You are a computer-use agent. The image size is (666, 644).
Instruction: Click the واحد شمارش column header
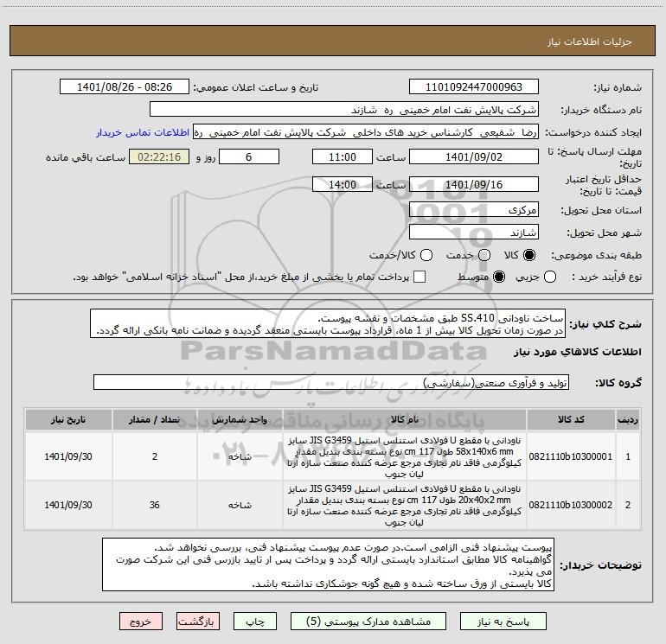point(240,419)
